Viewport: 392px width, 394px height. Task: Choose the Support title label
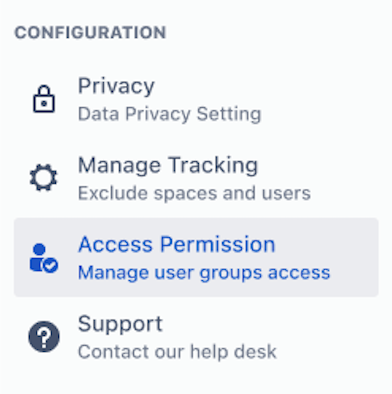tap(120, 324)
